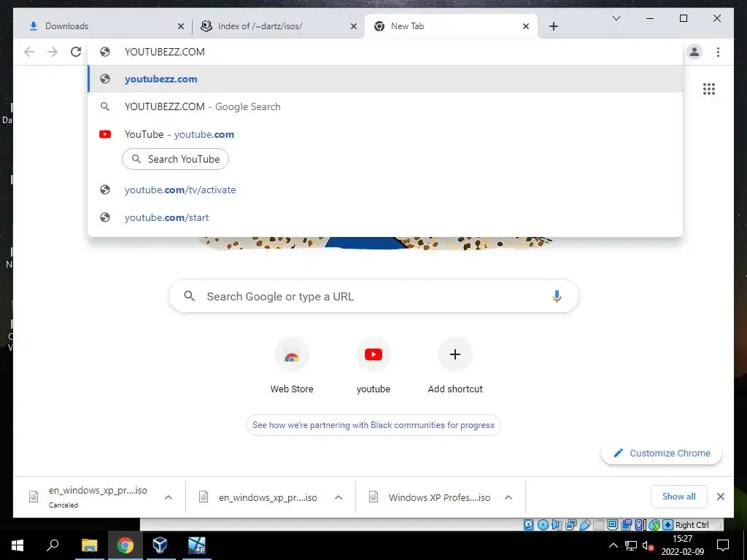The width and height of the screenshot is (747, 560).
Task: Start voice search with the microphone icon
Action: [557, 296]
